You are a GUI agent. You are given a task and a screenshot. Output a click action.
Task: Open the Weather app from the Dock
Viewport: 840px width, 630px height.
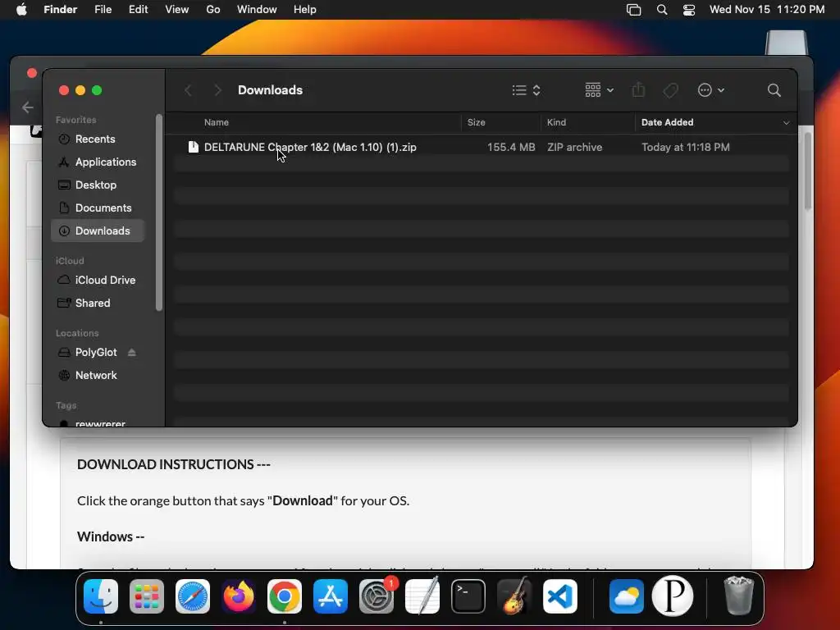pos(626,596)
